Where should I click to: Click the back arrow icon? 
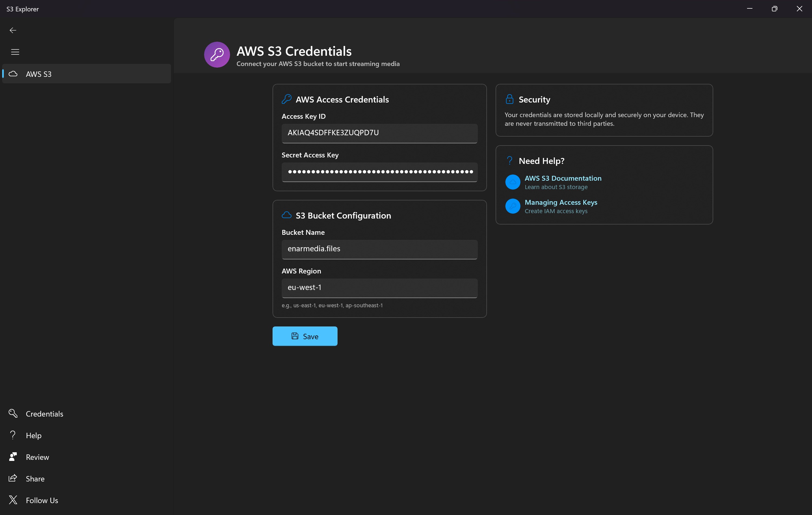point(13,30)
